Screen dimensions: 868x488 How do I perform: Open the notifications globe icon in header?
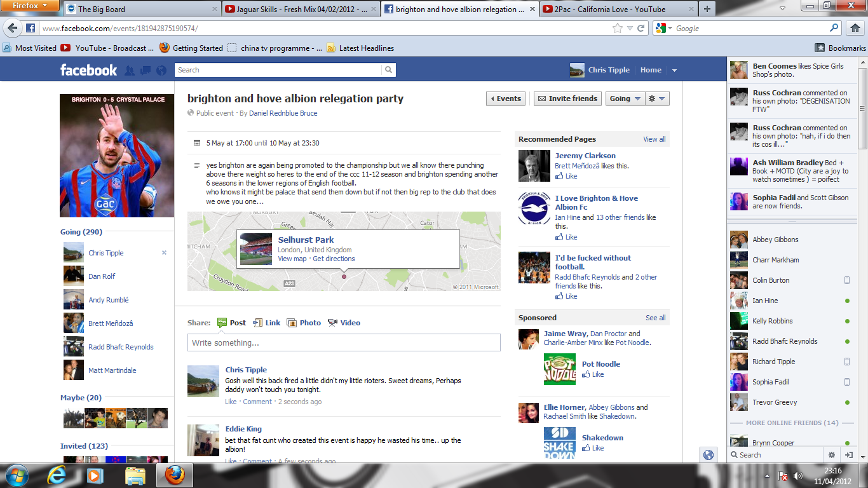tap(161, 71)
